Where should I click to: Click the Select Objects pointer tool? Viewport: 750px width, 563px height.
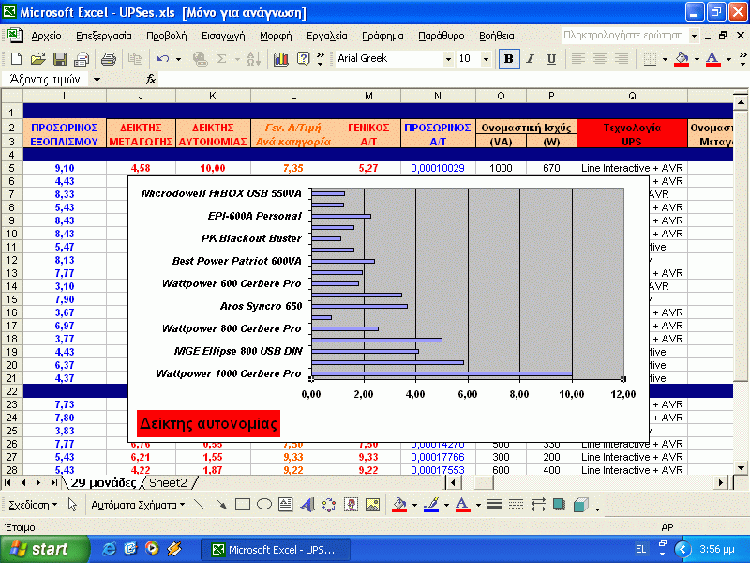tap(72, 505)
